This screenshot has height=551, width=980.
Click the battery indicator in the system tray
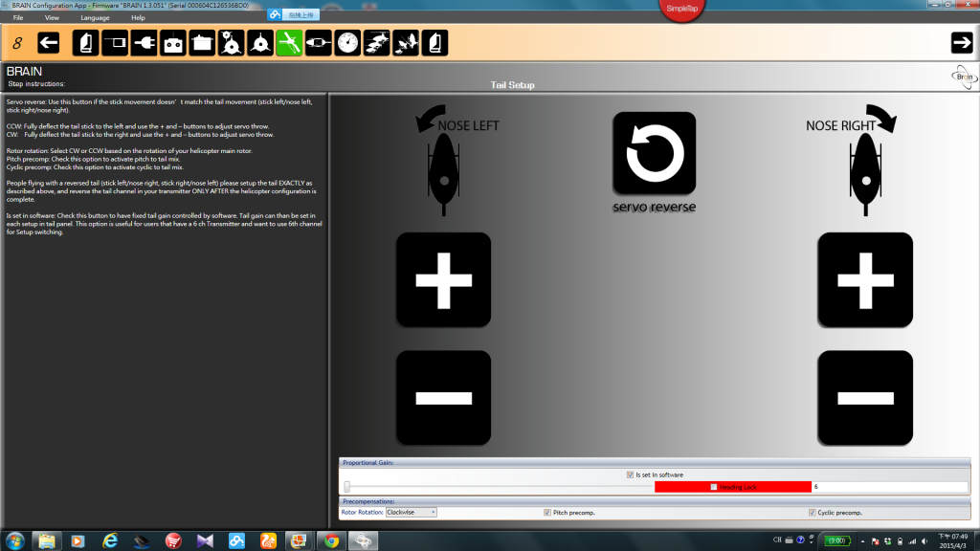pyautogui.click(x=836, y=541)
